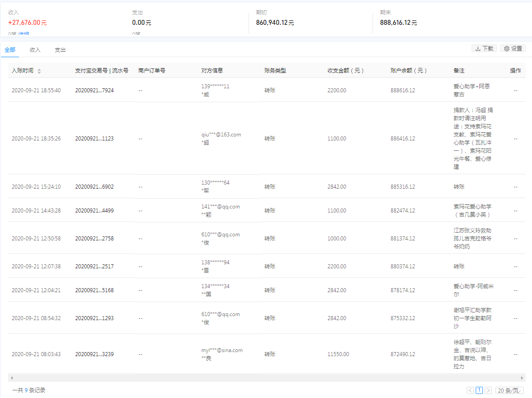This screenshot has height=398, width=532.
Task: Switch to the 支出 tab
Action: [x=60, y=50]
